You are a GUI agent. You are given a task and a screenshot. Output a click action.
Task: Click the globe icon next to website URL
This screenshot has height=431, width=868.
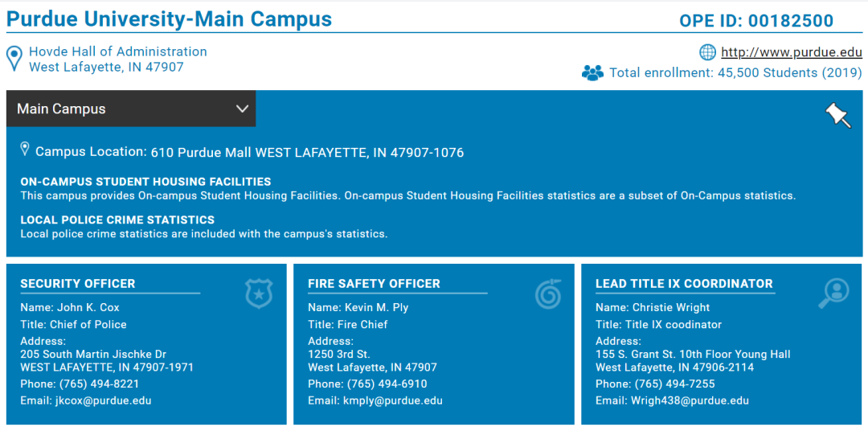(x=707, y=52)
